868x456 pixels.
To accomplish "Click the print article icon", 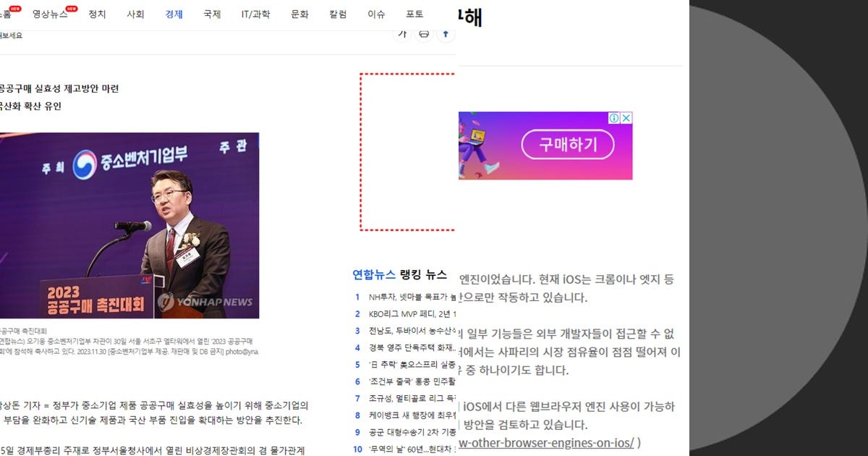I will (x=424, y=33).
